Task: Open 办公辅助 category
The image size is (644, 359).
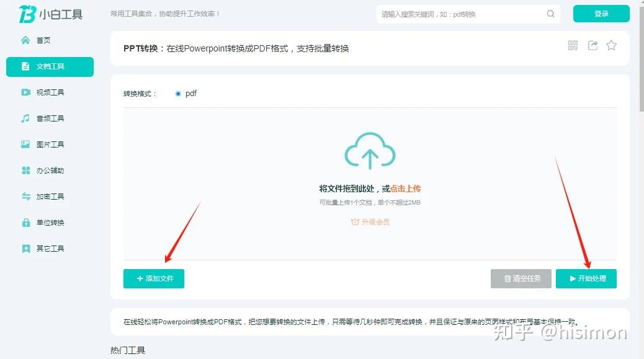Action: pos(50,171)
